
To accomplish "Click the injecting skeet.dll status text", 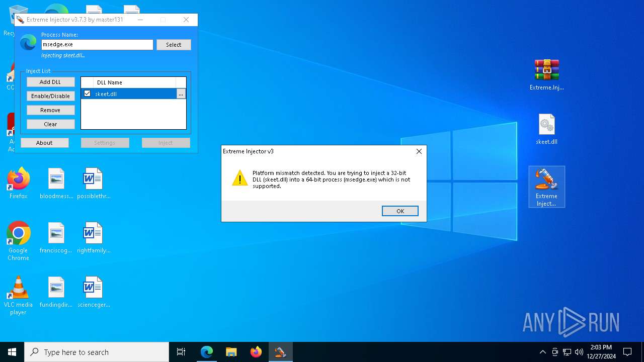I will coord(63,55).
